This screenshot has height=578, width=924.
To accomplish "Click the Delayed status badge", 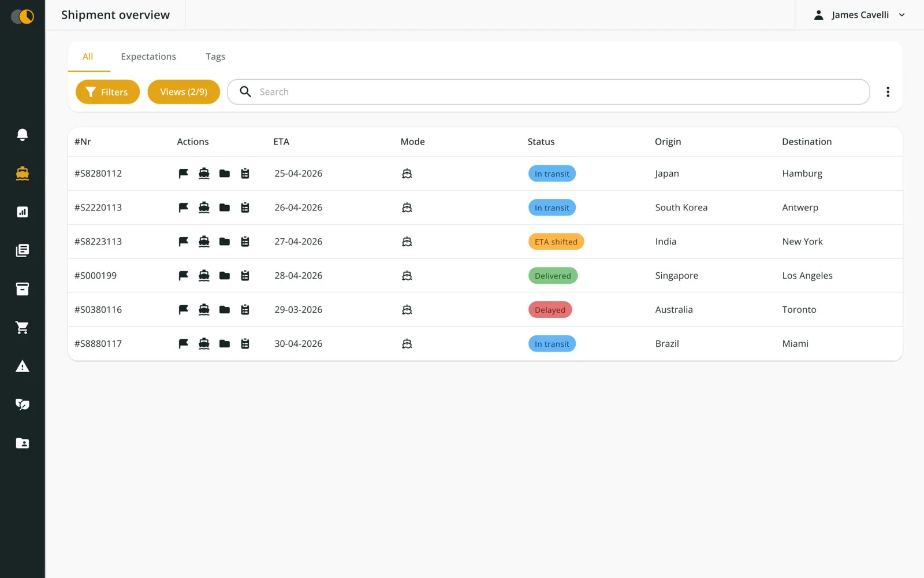I will tap(550, 310).
